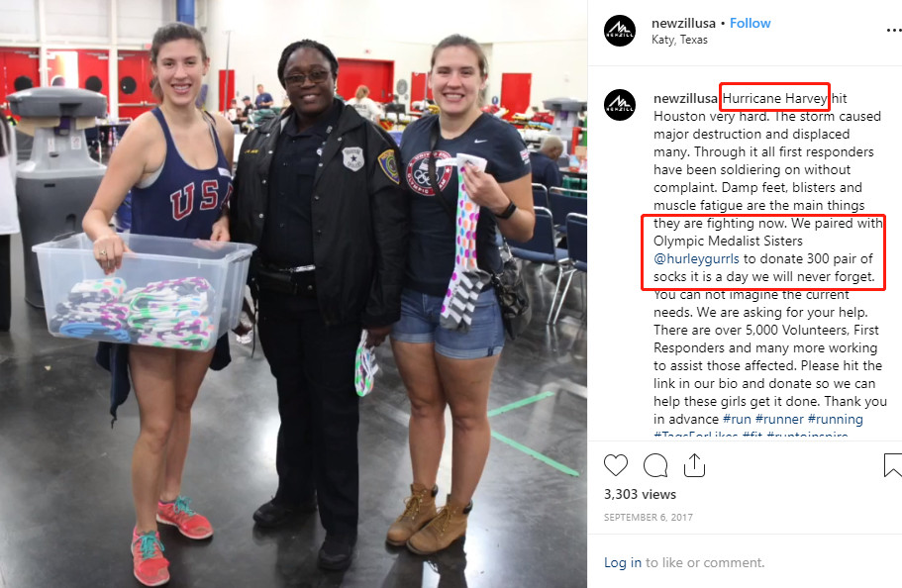The height and width of the screenshot is (588, 902).
Task: Click the caption text about Hurricane Harvey
Action: 769,259
